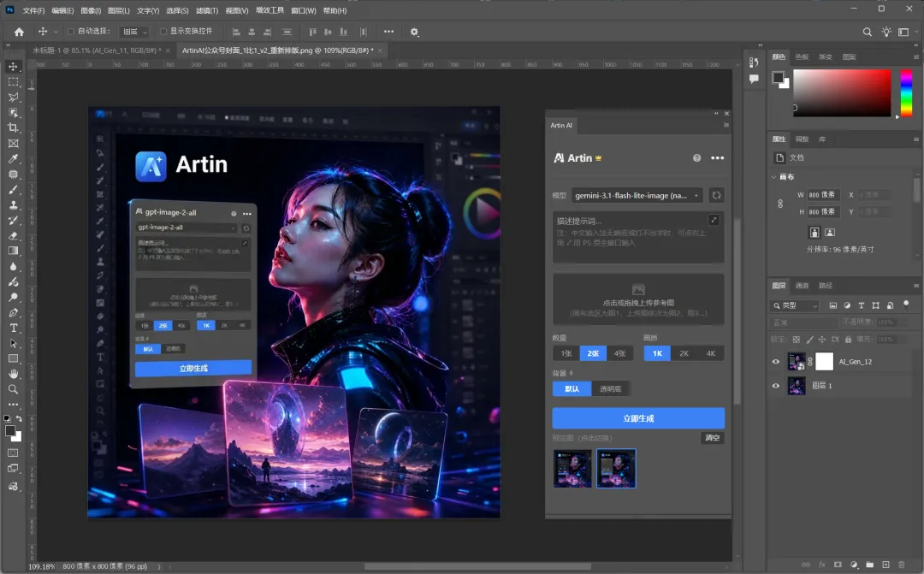Select the Hand tool
The height and width of the screenshot is (574, 924).
[13, 374]
